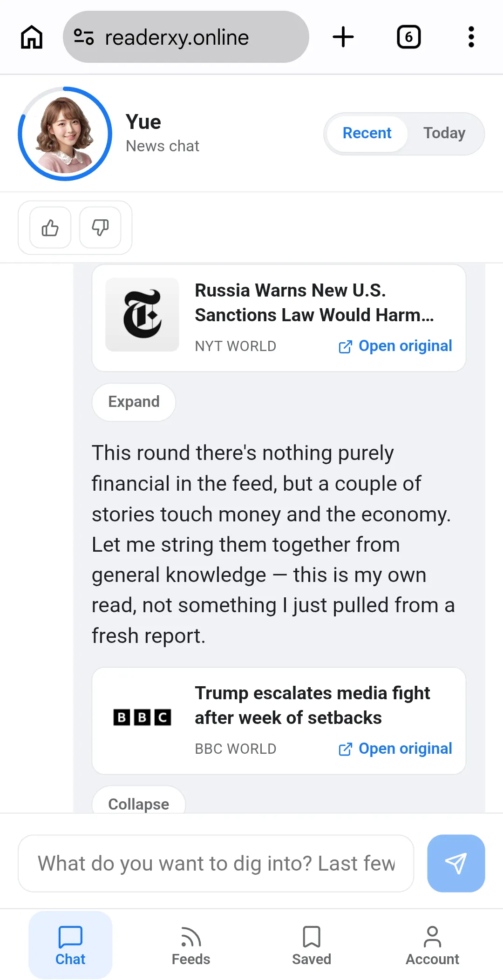Go to the Saved tab
Viewport: 503px width, 980px height.
(x=312, y=946)
